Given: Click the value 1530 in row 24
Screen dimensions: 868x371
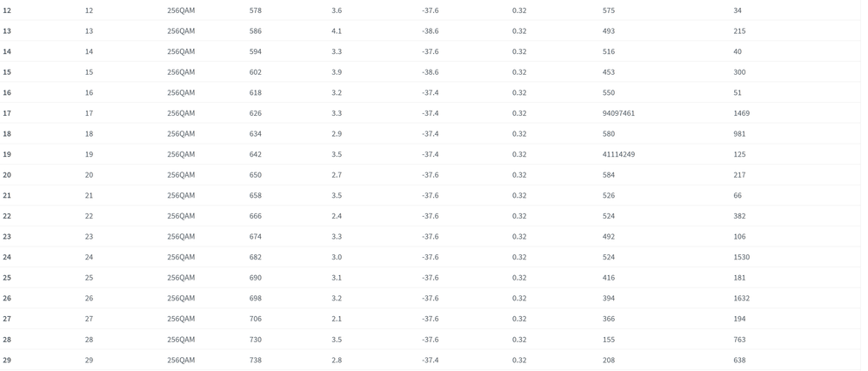Looking at the screenshot, I should (741, 258).
